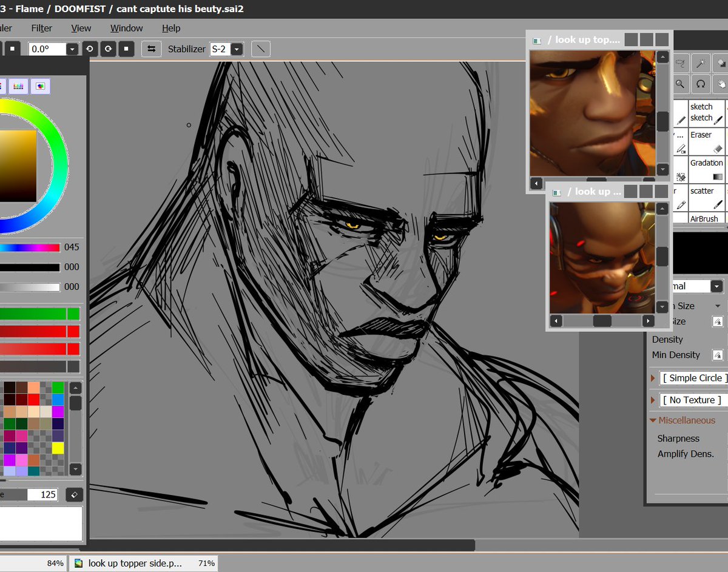Toggle straight line drawing mode
Screen dimensions: 728x572
261,49
